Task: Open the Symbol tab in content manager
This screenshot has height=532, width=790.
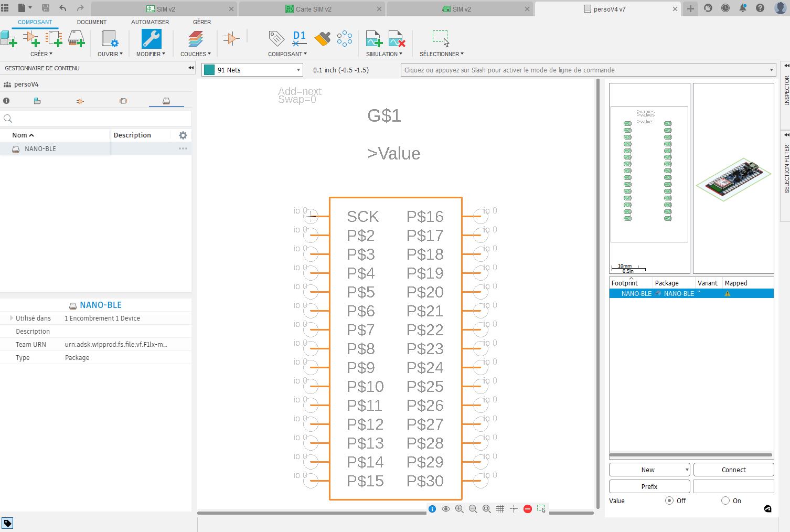Action: [x=80, y=100]
